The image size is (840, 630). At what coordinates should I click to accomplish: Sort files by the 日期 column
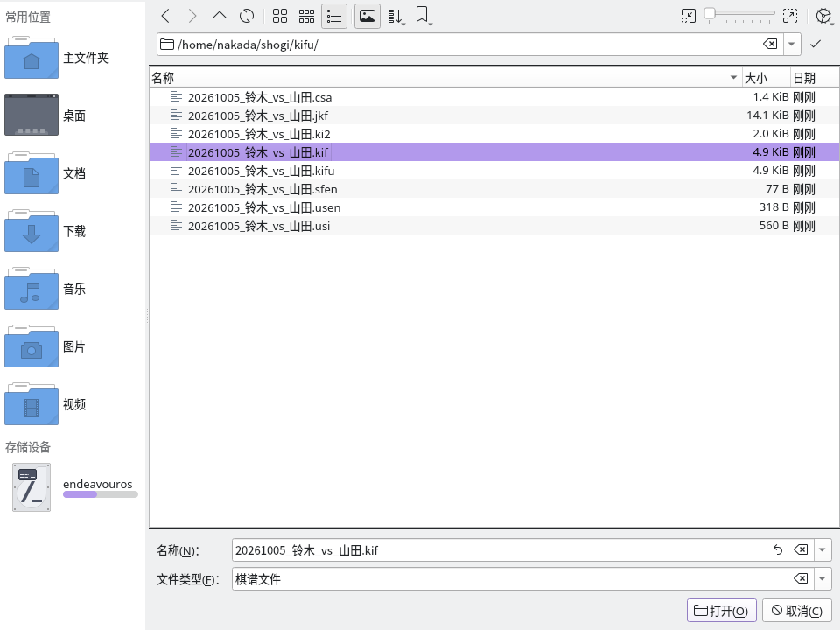(x=815, y=78)
